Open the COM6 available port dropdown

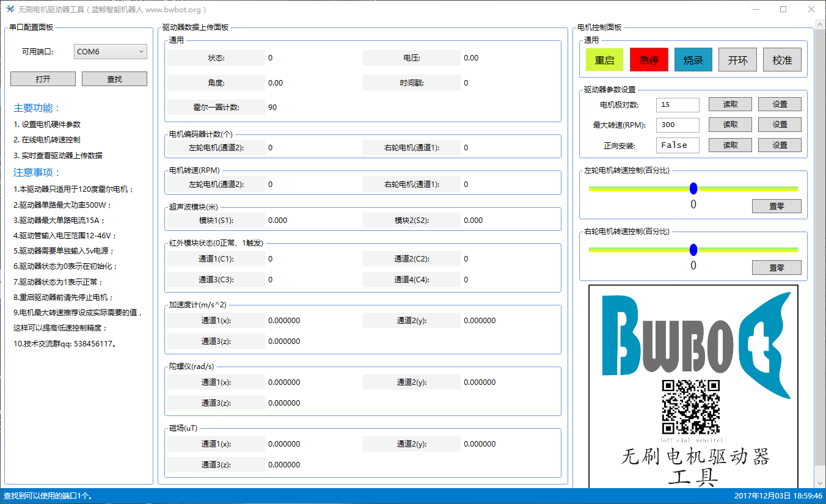click(110, 52)
